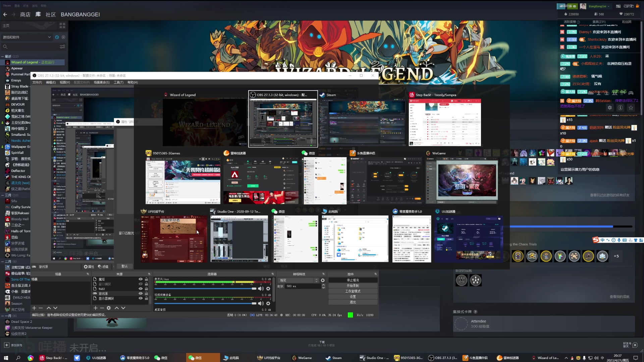Click 停止推流 to stop streaming
Screen dimensions: 644x362
coord(353,280)
